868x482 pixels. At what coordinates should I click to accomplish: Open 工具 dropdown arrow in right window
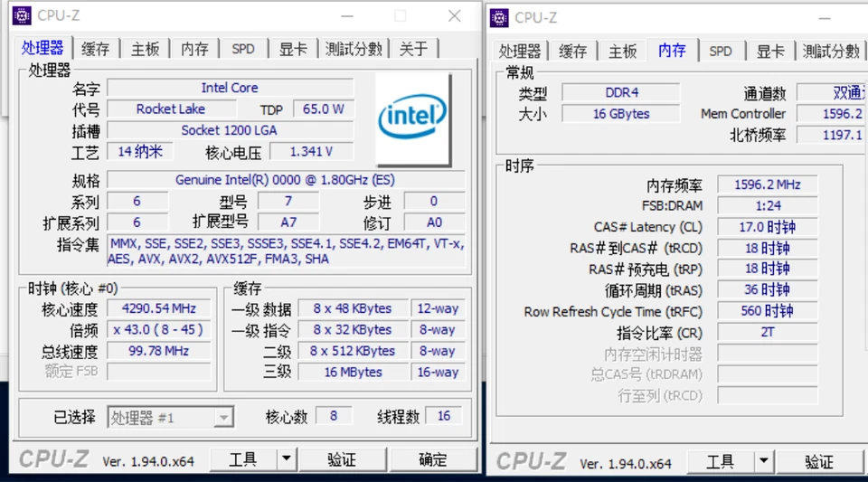click(x=764, y=461)
